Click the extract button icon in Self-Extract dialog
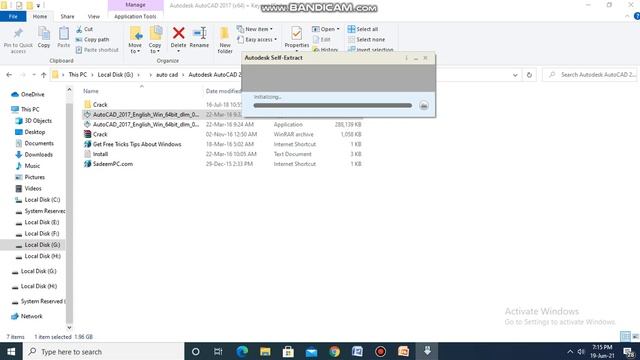The width and height of the screenshot is (640, 360). [424, 106]
